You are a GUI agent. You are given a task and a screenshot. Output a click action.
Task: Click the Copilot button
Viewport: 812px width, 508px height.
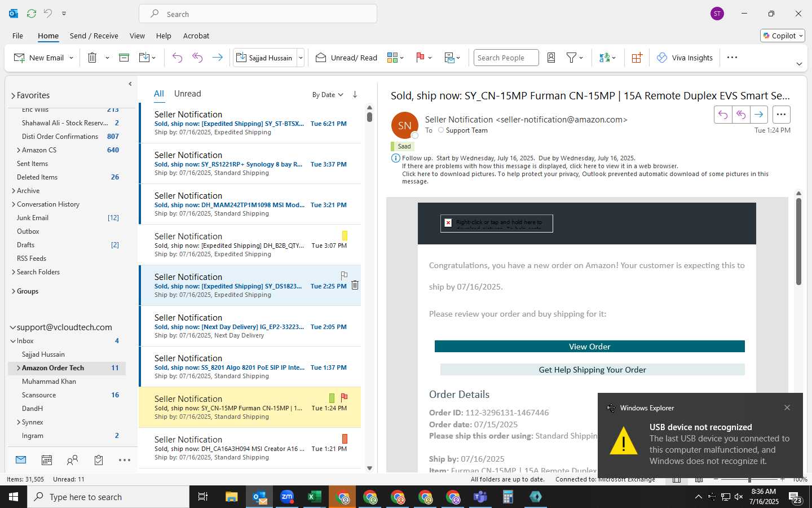[x=783, y=36]
